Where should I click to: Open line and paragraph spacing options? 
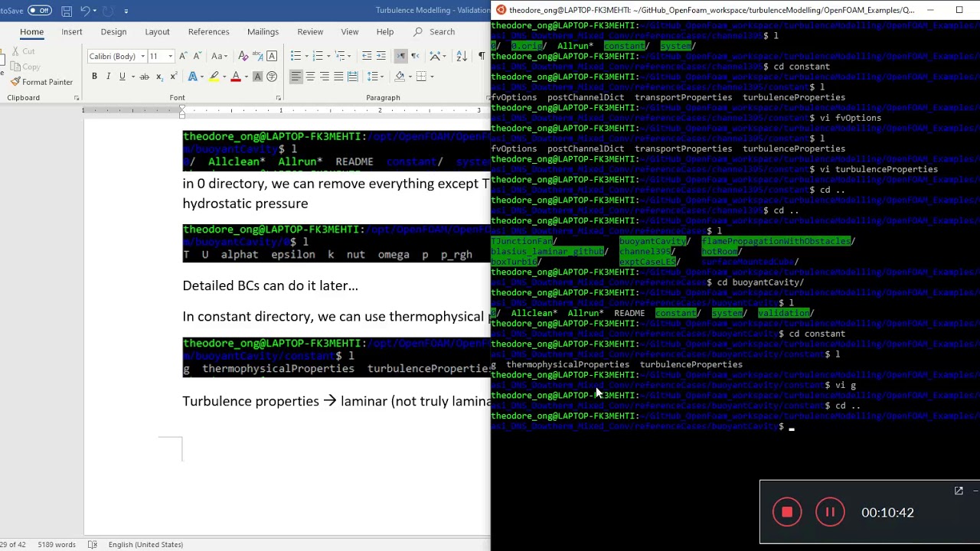[374, 77]
